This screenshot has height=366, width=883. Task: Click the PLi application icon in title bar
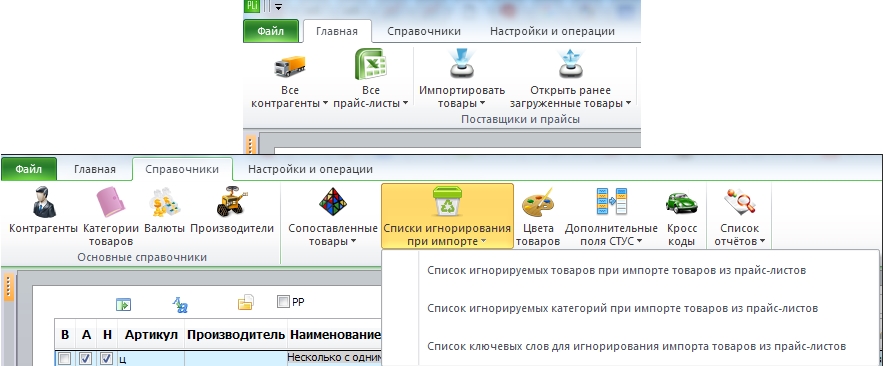click(x=251, y=6)
